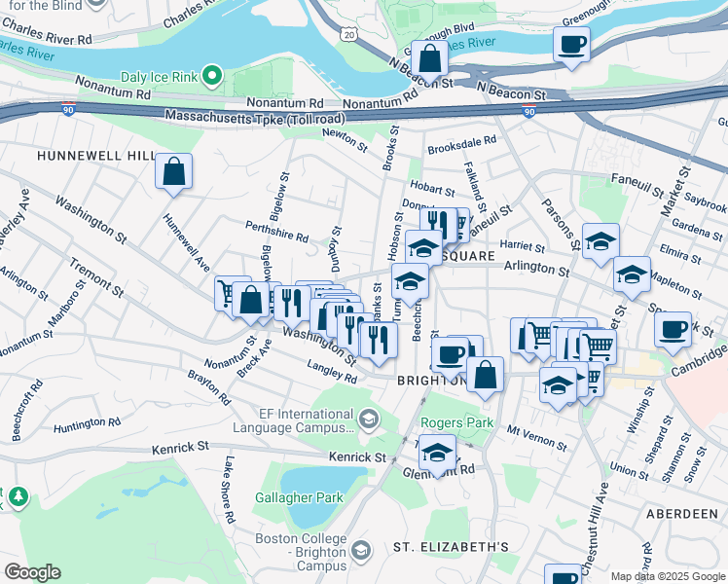728x584 pixels.
Task: Click the graduation cap marker near Parsons St
Action: pos(601,241)
